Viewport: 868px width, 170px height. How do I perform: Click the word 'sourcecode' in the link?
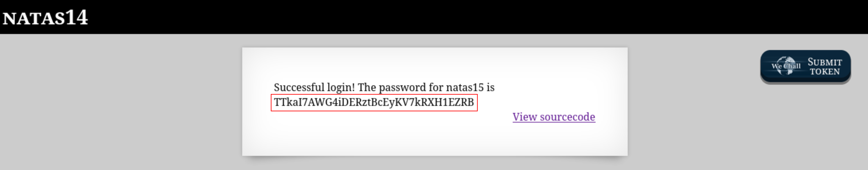(567, 117)
